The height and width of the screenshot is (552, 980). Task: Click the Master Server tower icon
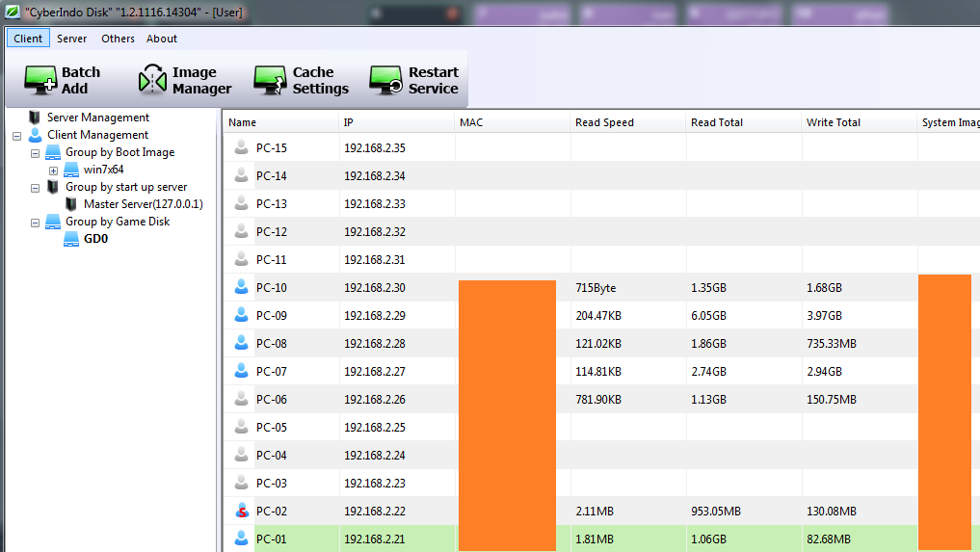[x=71, y=204]
